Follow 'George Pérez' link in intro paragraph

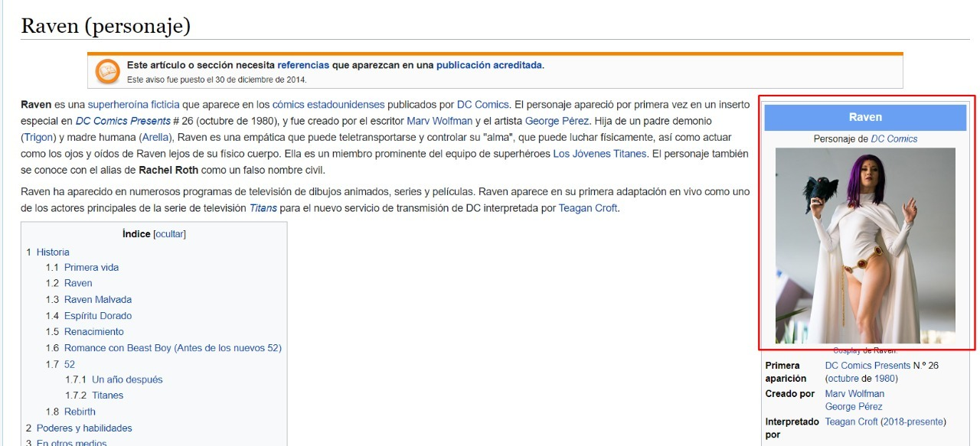(557, 121)
